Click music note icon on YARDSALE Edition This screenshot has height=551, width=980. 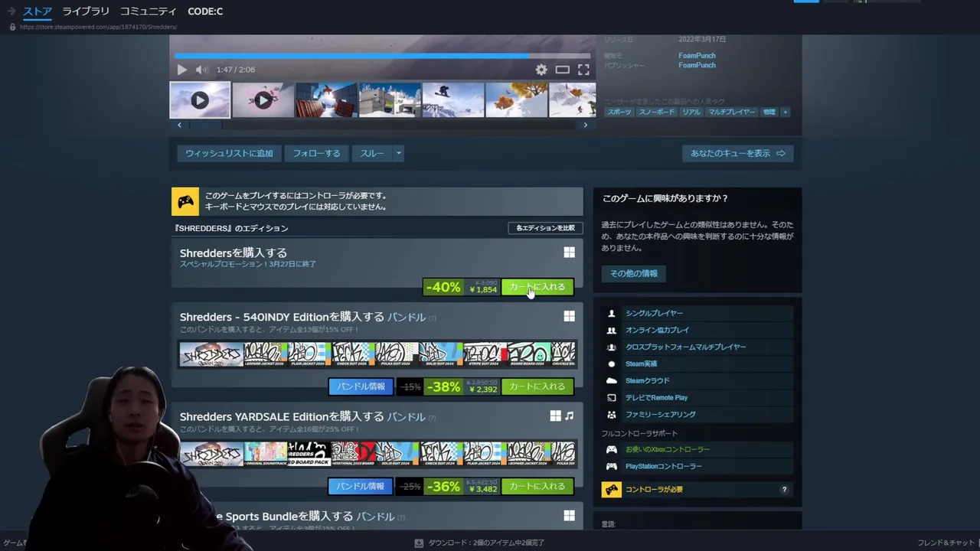(x=569, y=416)
